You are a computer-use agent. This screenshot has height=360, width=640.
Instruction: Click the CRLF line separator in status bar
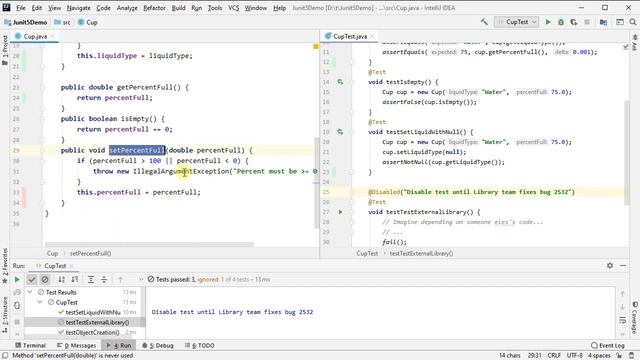pos(554,356)
